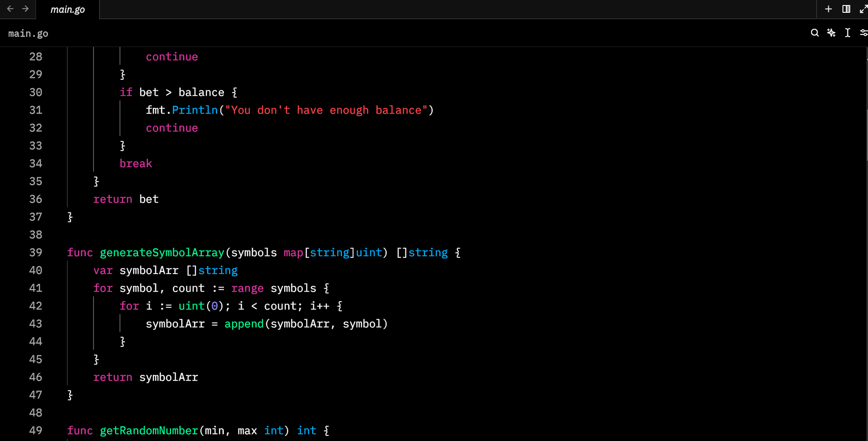868x441 pixels.
Task: Open buffer search with the magnifier icon
Action: coord(815,33)
